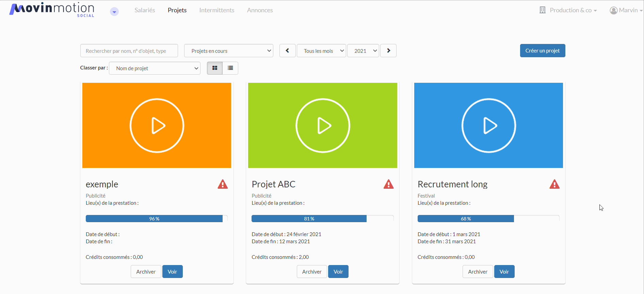
Task: Click play icon on orange exemple thumbnail
Action: tap(157, 125)
